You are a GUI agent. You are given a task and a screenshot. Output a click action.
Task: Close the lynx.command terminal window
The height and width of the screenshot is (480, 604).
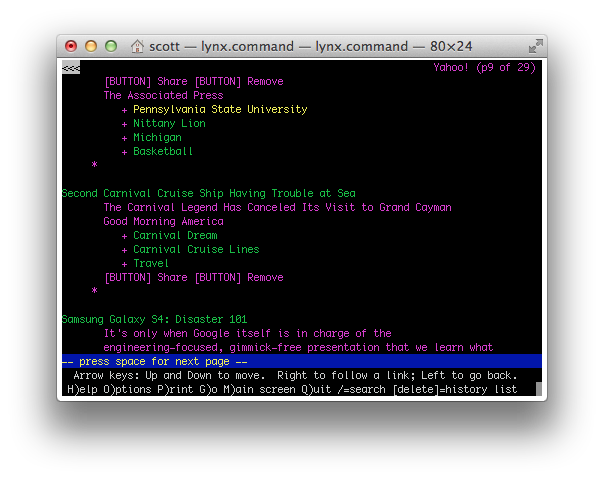point(71,46)
